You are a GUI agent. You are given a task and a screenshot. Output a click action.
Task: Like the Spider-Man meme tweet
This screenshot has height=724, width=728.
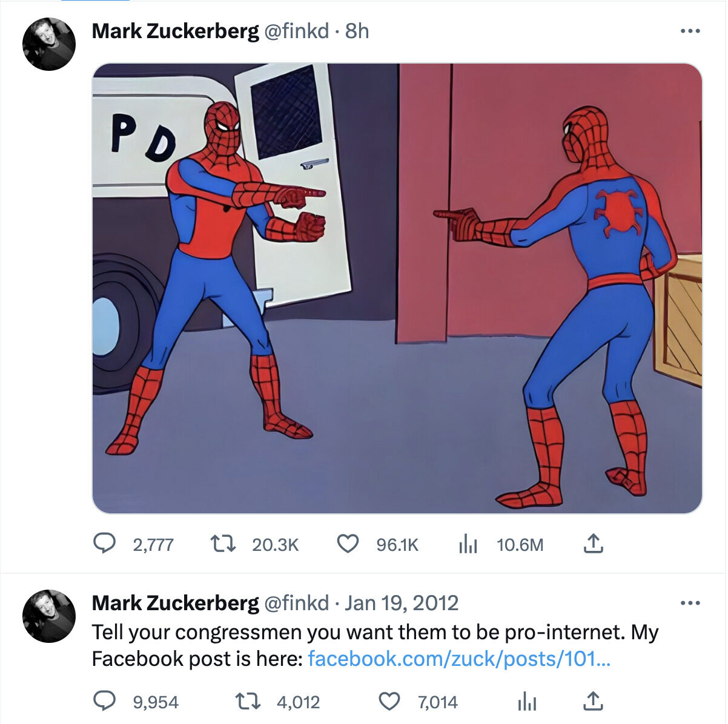tap(348, 544)
